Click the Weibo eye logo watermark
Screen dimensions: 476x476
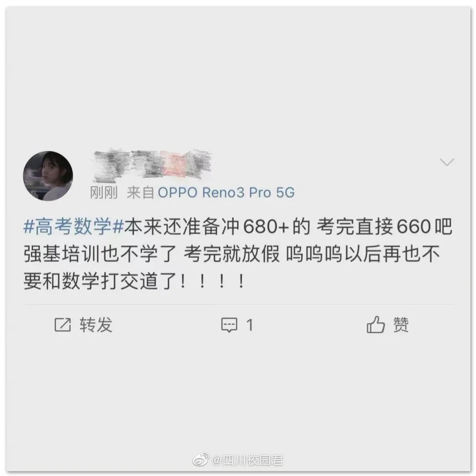[x=201, y=459]
